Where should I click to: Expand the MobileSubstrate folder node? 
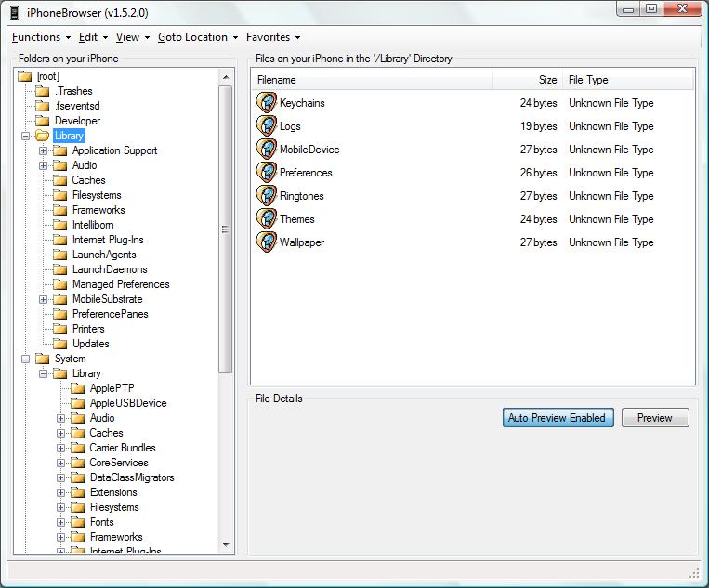[43, 299]
